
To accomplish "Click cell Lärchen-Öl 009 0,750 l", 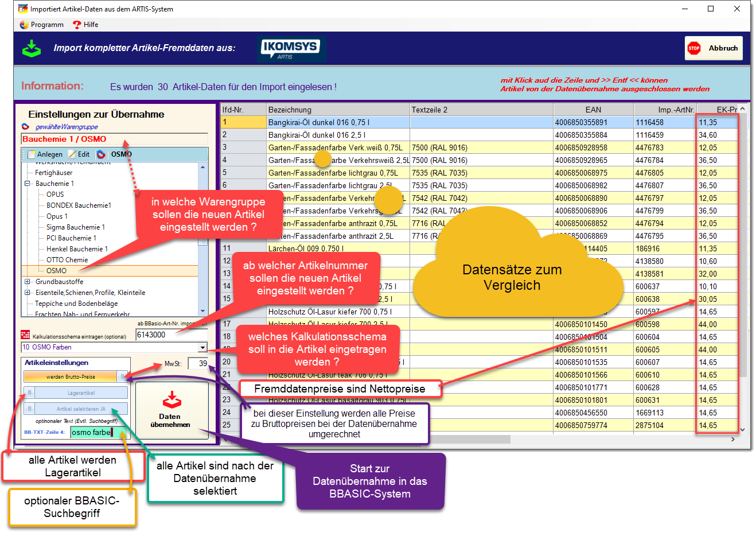I will 338,248.
